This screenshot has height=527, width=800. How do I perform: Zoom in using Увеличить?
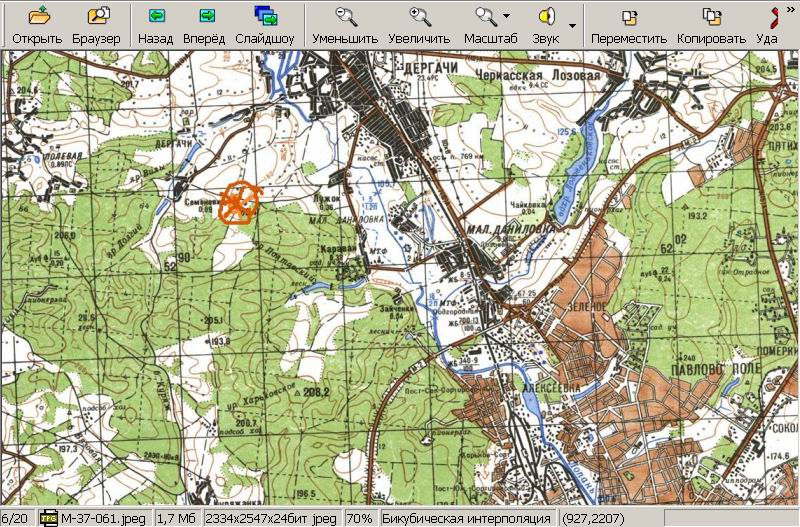pyautogui.click(x=420, y=17)
